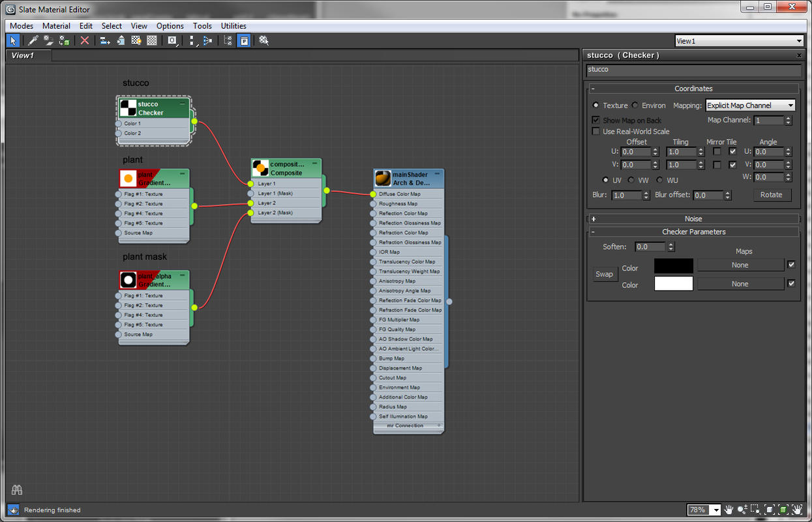Toggle Material/Map Browser panel icon
This screenshot has width=812, height=522.
(x=228, y=40)
